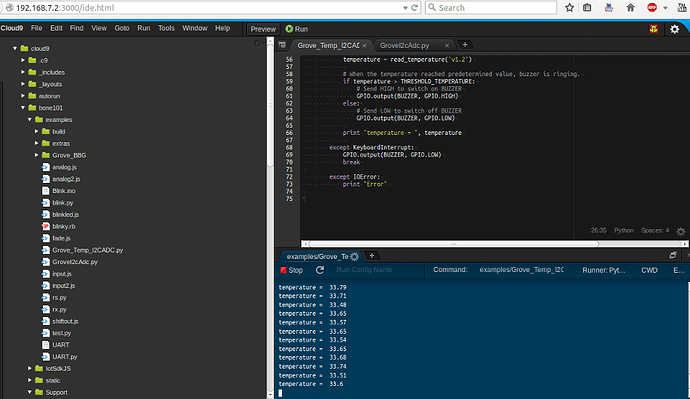Open the analog.js file
The height and width of the screenshot is (399, 690).
click(64, 167)
